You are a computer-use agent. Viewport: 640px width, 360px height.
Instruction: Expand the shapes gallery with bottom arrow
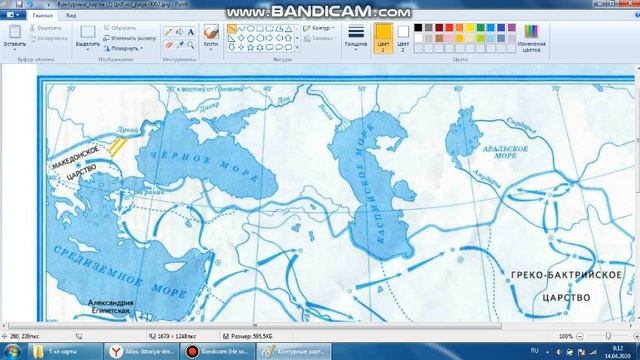(x=297, y=48)
